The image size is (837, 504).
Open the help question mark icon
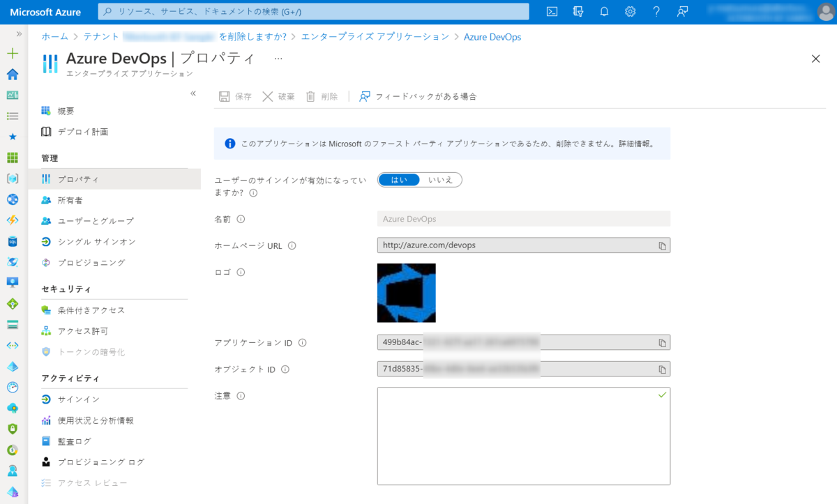tap(656, 12)
